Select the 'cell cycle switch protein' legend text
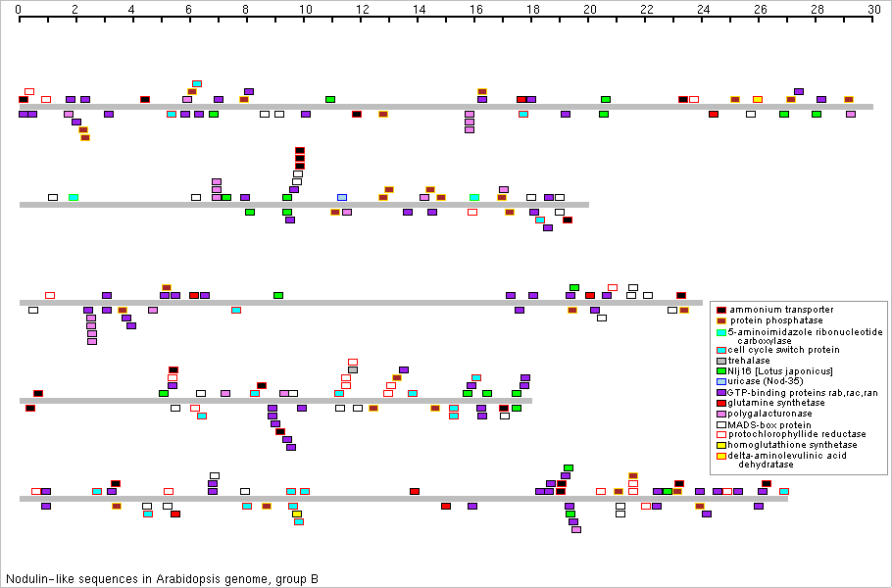 point(784,350)
